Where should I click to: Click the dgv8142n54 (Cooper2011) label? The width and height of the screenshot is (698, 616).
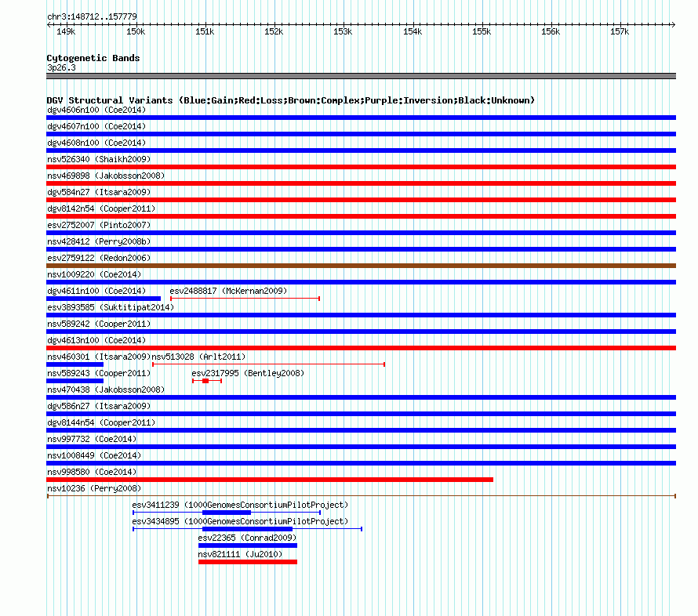101,208
